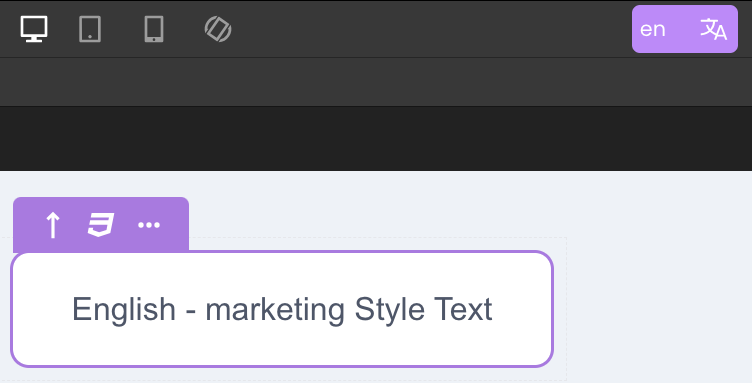Select the "English - marketing Style Text" block
752x383 pixels.
click(282, 309)
